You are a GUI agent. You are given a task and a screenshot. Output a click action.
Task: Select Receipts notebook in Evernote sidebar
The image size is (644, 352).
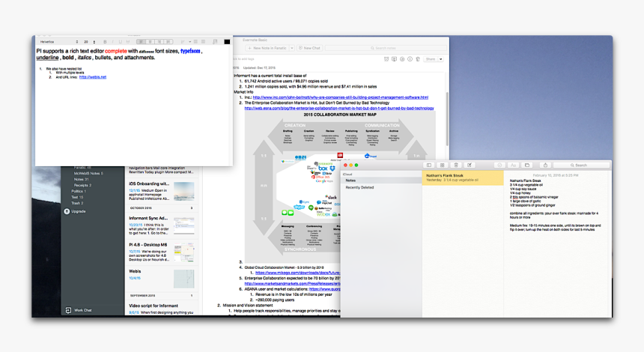click(82, 185)
